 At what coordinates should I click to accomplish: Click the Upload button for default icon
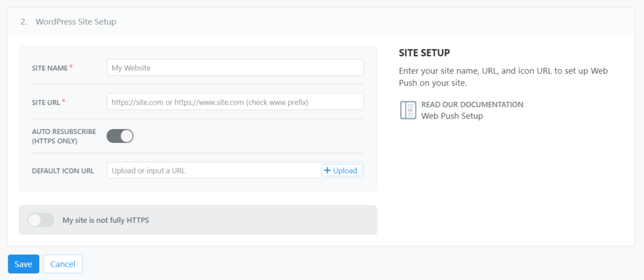(341, 171)
